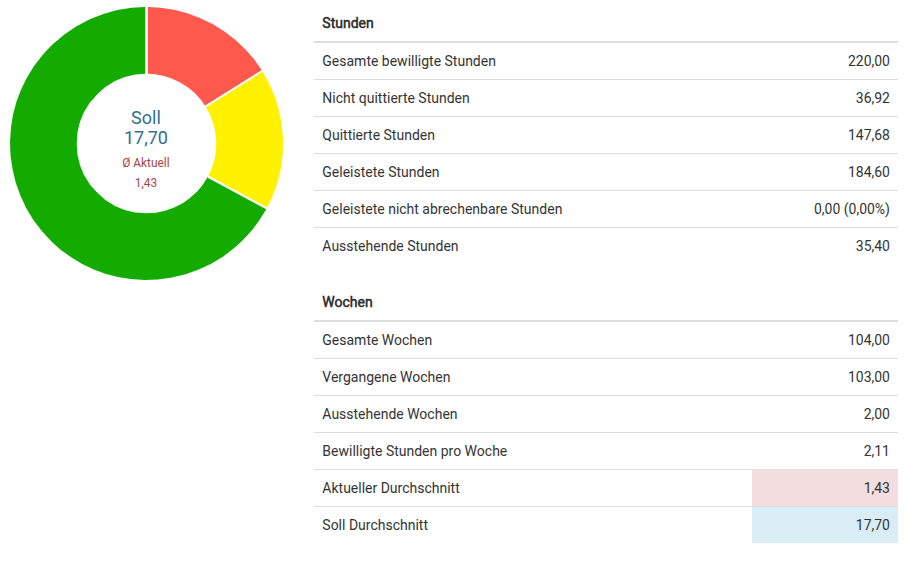This screenshot has height=563, width=909.
Task: Select the 'Nicht quittierte Stunden' row label
Action: 396,98
